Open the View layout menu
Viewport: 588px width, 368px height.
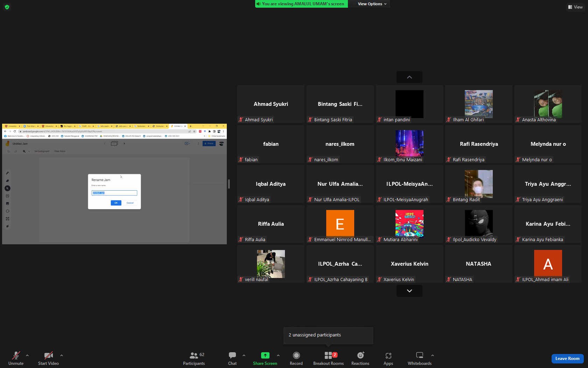coord(575,7)
